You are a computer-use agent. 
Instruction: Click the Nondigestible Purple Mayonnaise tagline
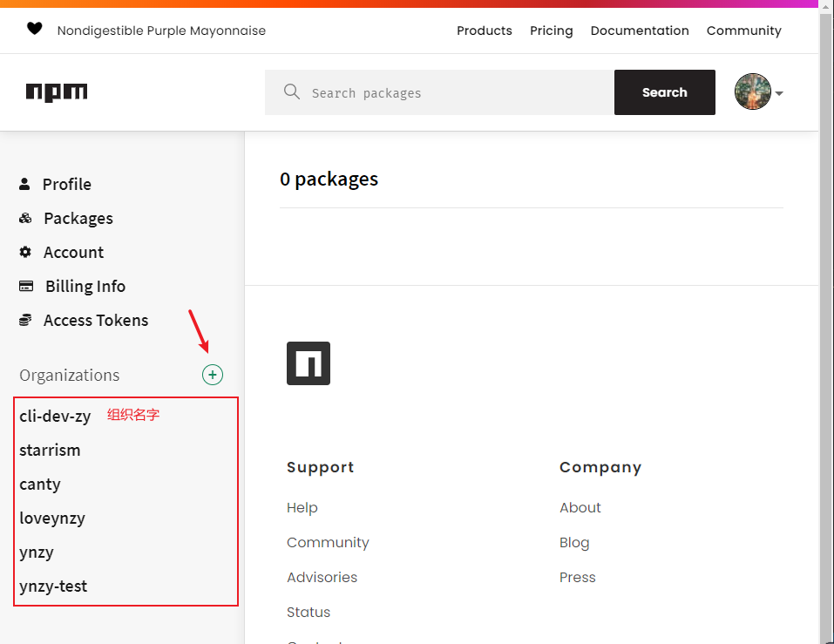pos(162,31)
